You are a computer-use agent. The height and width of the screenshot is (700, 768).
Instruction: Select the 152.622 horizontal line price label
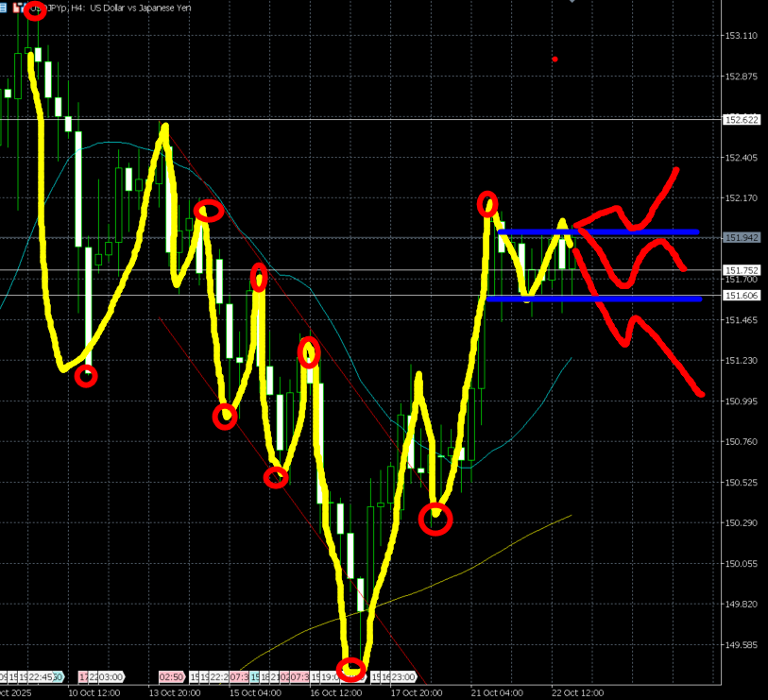coord(741,120)
